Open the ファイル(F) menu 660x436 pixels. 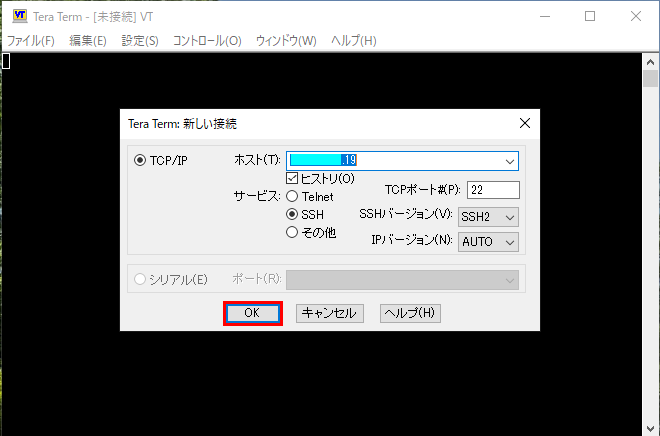point(30,40)
